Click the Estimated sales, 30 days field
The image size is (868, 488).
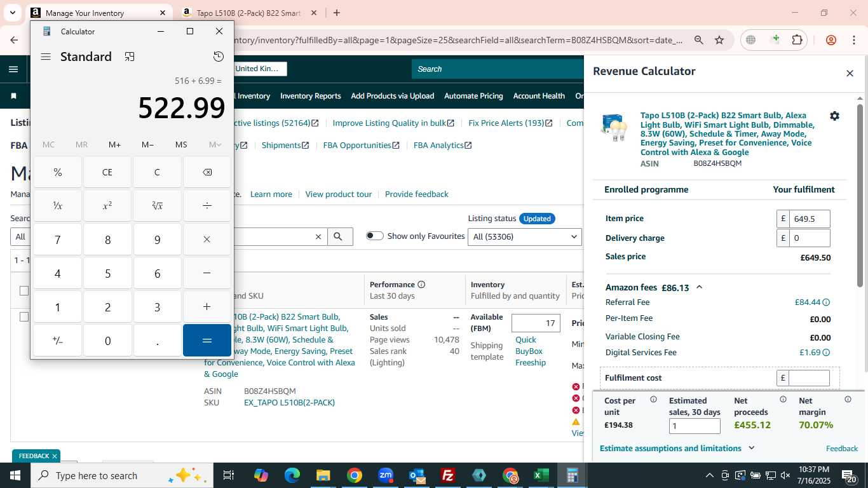tap(695, 426)
